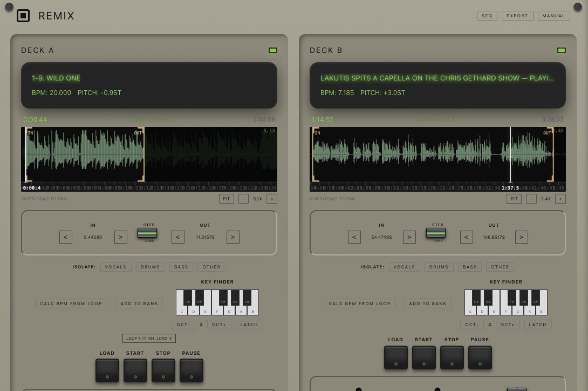The height and width of the screenshot is (391, 588).
Task: Zoom in Deck A waveform with plus
Action: click(272, 199)
